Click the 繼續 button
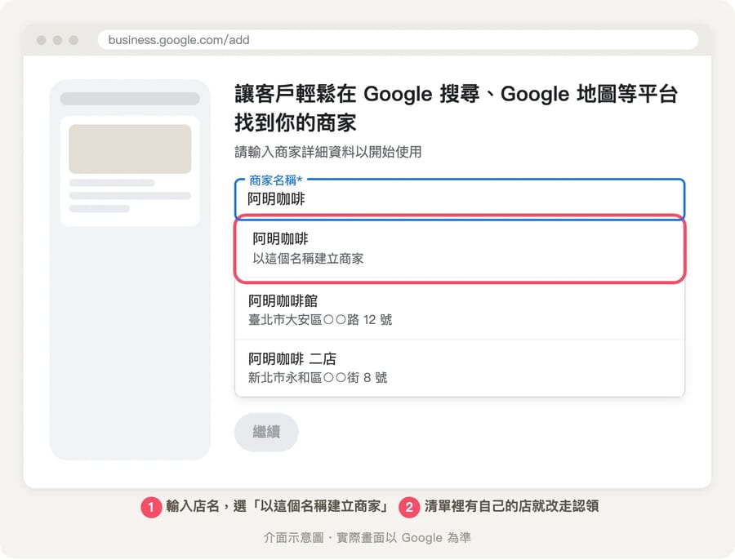 click(266, 432)
